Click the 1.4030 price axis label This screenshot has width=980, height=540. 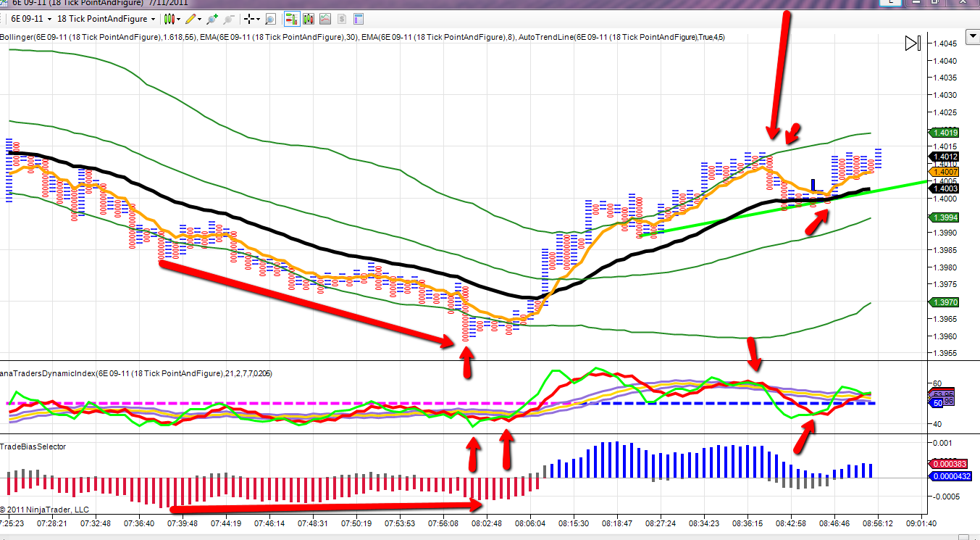(945, 95)
